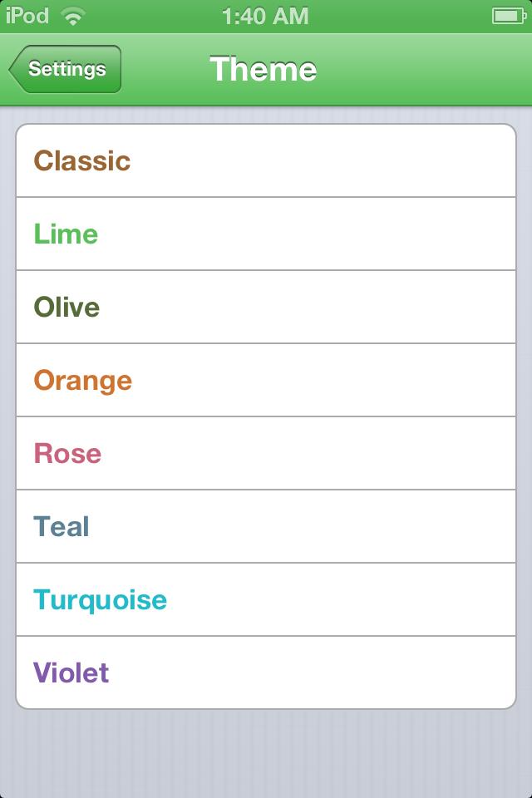
Task: Click the 1:40 AM clock in status bar
Action: point(265,17)
